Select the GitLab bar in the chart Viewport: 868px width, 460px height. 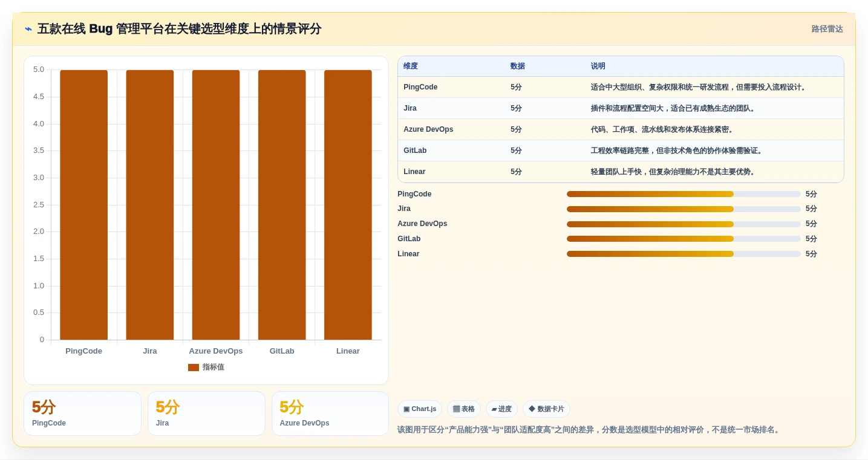coord(282,205)
